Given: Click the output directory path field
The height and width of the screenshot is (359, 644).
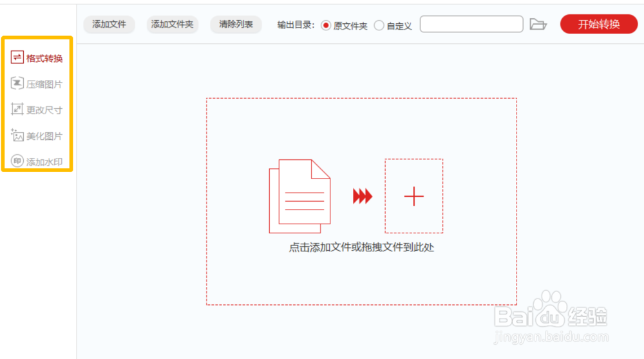Looking at the screenshot, I should [471, 24].
